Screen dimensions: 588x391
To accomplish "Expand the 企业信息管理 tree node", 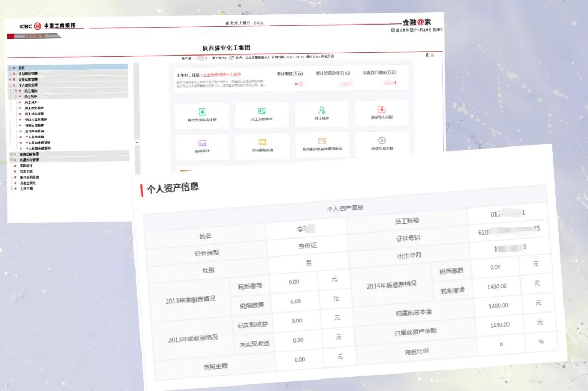I will [x=9, y=80].
